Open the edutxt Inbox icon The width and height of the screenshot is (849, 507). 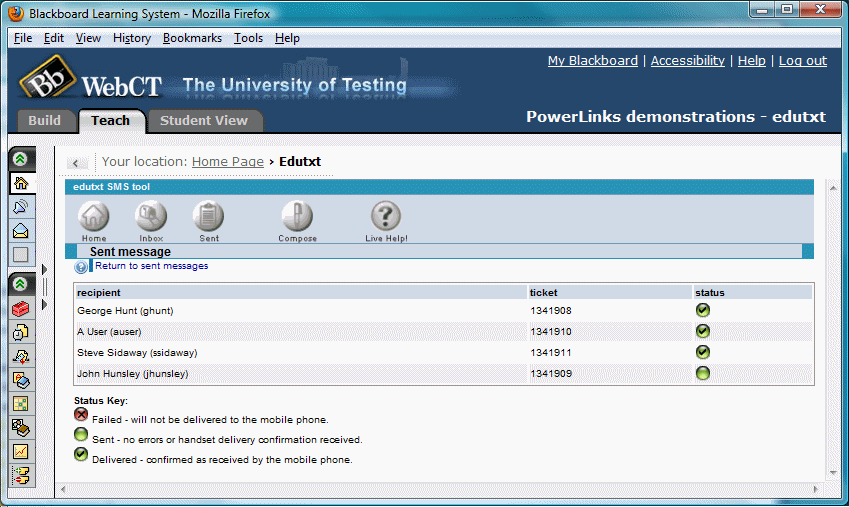tap(151, 216)
